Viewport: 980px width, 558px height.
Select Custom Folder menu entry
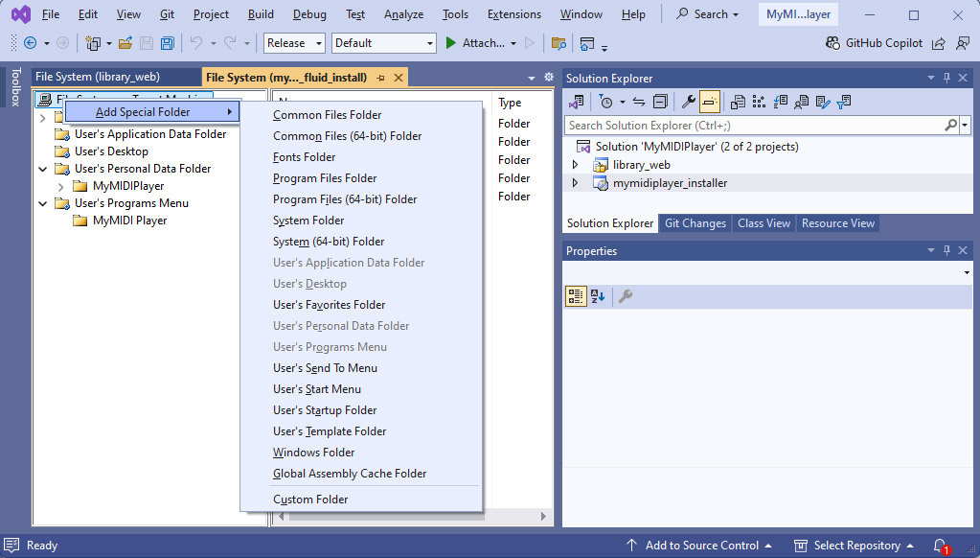(x=310, y=500)
